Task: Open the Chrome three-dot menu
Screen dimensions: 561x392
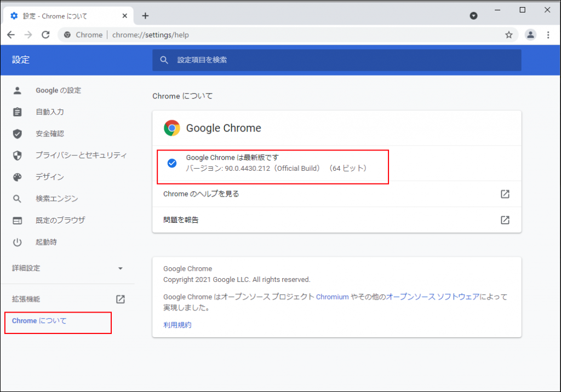Action: tap(548, 35)
